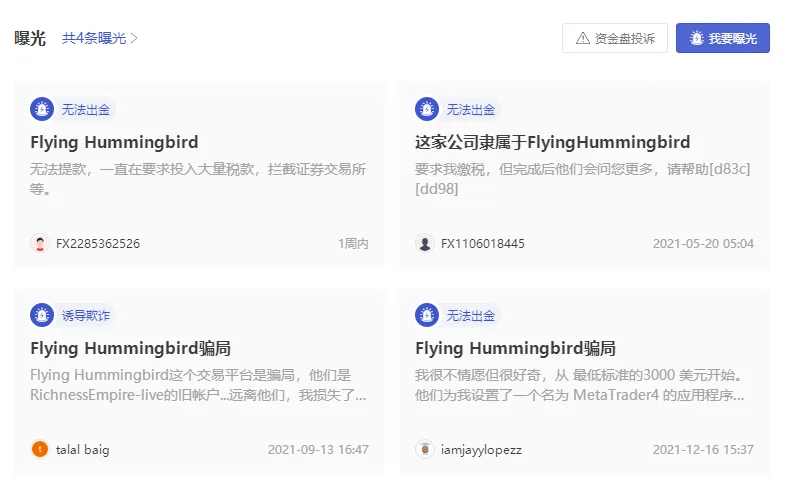
Task: Click the avatar of FX2285362526
Action: tap(40, 244)
